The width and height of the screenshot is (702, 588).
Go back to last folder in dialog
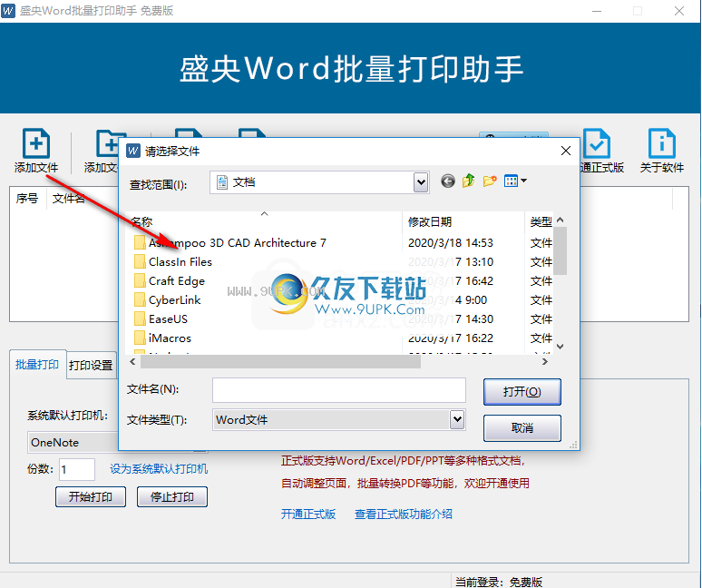[x=448, y=181]
